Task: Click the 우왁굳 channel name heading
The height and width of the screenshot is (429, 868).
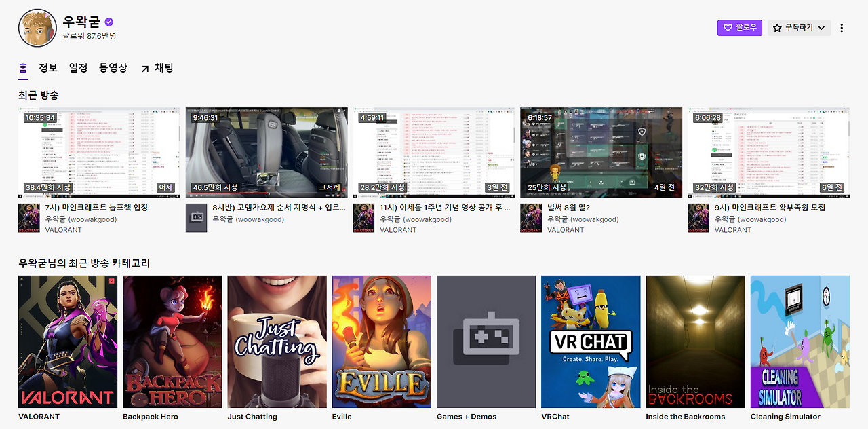Action: coord(81,21)
